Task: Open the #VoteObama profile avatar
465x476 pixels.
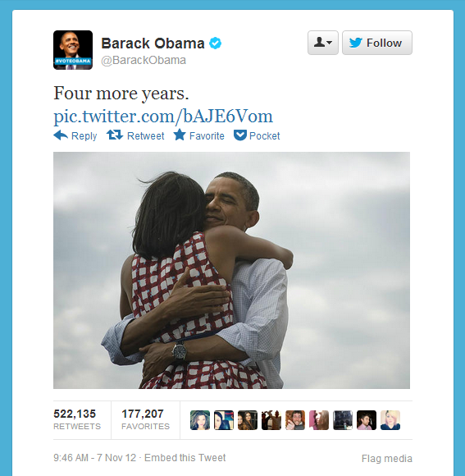Action: (x=73, y=50)
